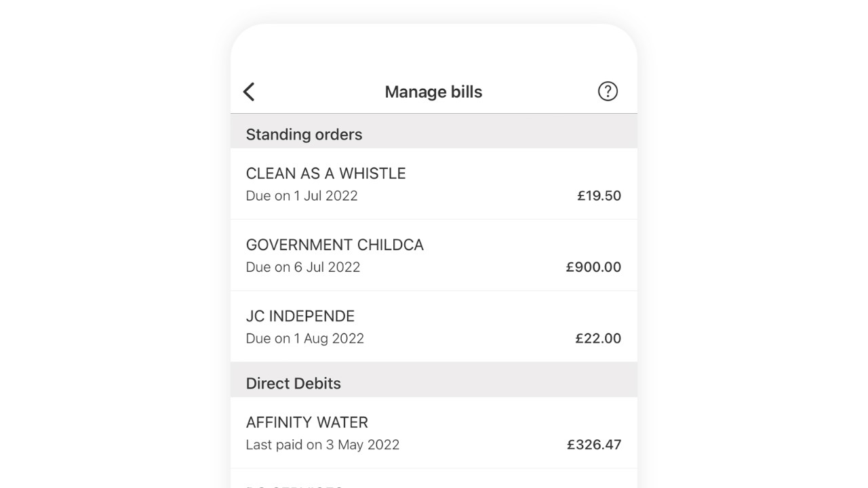Tap 'Last paid on 3 May 2022' text
The width and height of the screenshot is (868, 488).
click(323, 445)
